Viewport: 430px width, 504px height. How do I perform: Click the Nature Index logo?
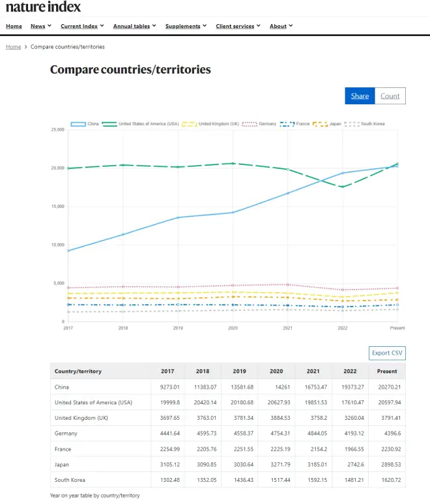(43, 7)
